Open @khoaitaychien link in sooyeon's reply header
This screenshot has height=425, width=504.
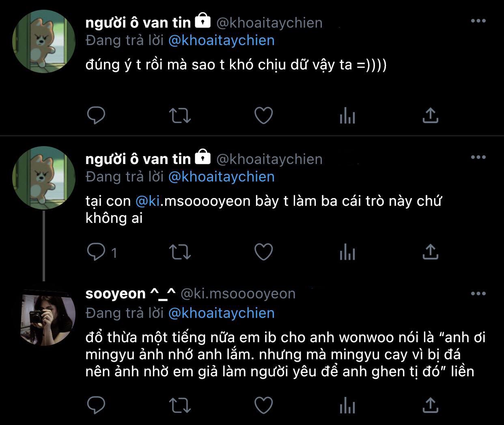point(221,313)
